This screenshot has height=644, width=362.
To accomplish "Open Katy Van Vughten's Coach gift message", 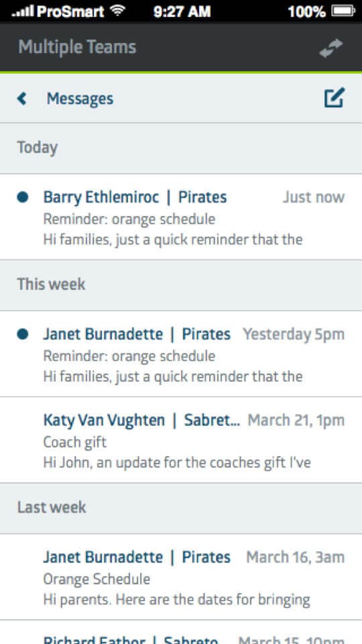I will click(x=181, y=440).
